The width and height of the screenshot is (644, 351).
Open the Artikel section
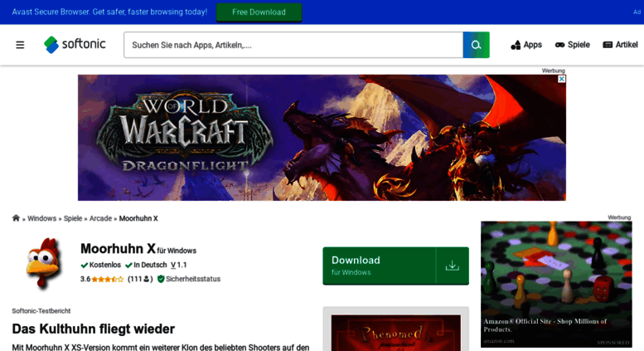pyautogui.click(x=620, y=45)
